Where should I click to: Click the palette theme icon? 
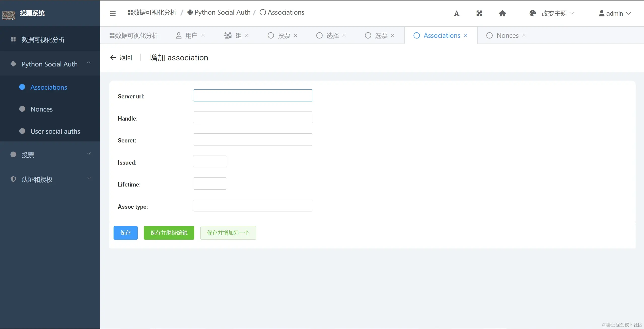point(532,13)
